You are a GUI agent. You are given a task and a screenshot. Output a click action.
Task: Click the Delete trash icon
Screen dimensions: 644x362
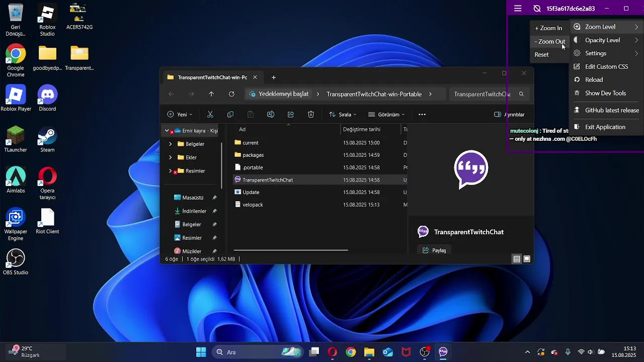311,115
